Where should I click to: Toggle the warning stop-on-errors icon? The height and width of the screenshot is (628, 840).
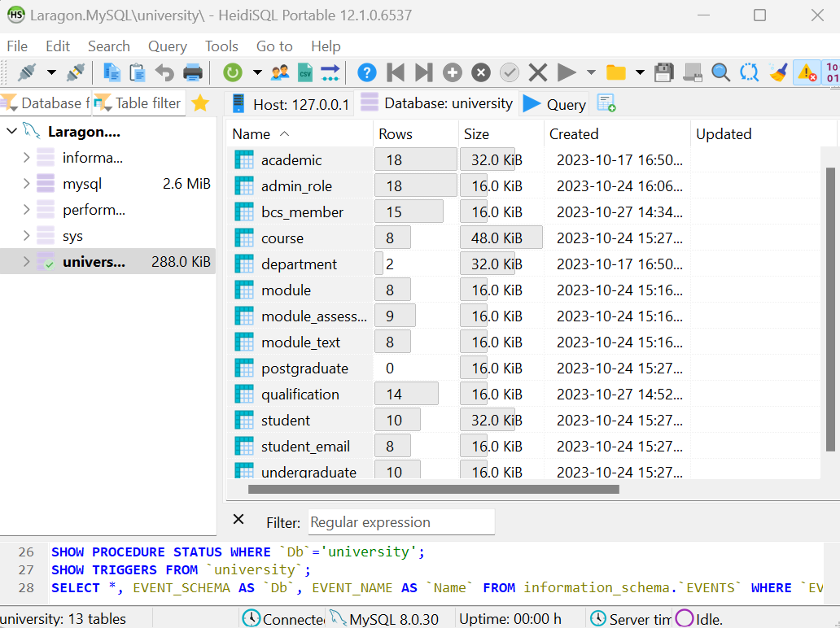tap(807, 72)
